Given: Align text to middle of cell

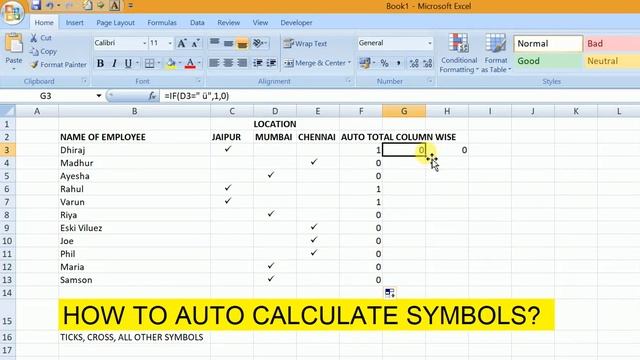Looking at the screenshot, I should coord(229,43).
